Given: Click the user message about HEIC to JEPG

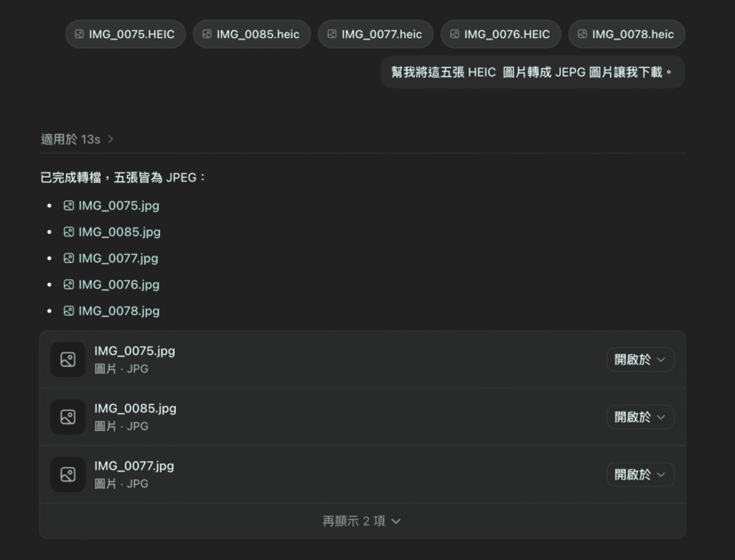Looking at the screenshot, I should (533, 73).
